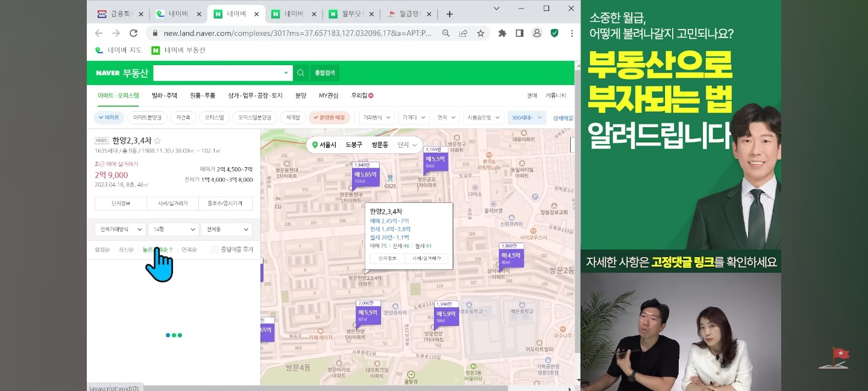Share this page via address bar icon

[x=463, y=33]
